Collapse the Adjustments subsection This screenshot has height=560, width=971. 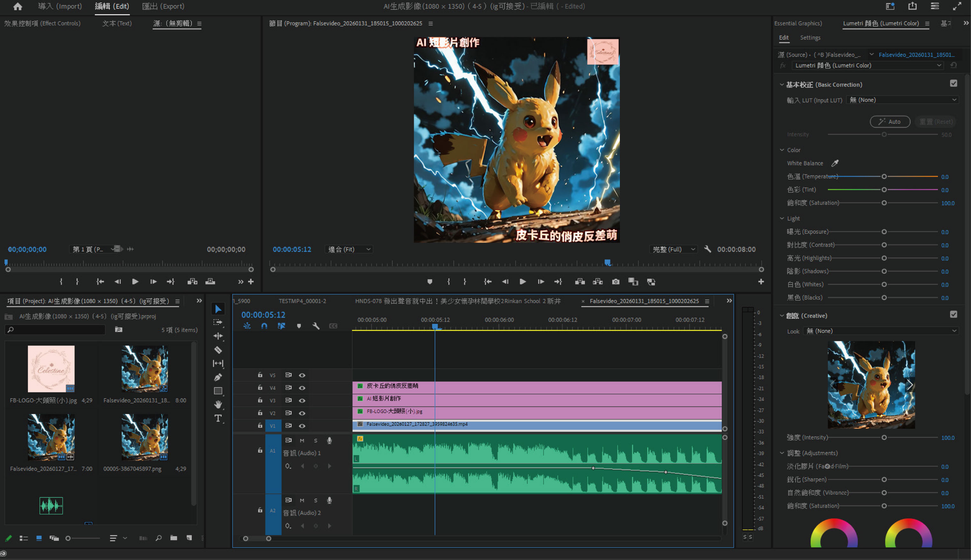click(x=782, y=453)
